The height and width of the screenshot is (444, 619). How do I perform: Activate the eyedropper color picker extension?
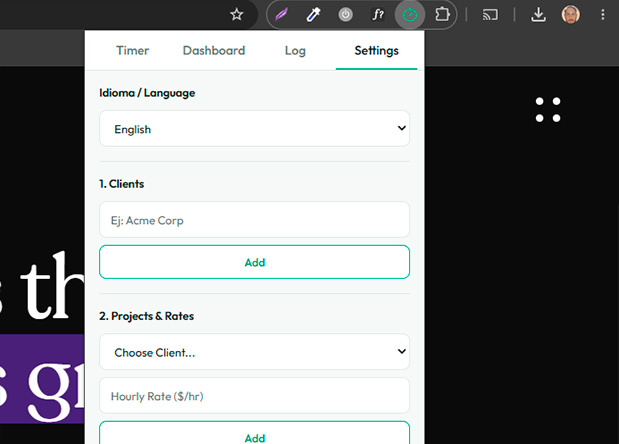[x=313, y=15]
